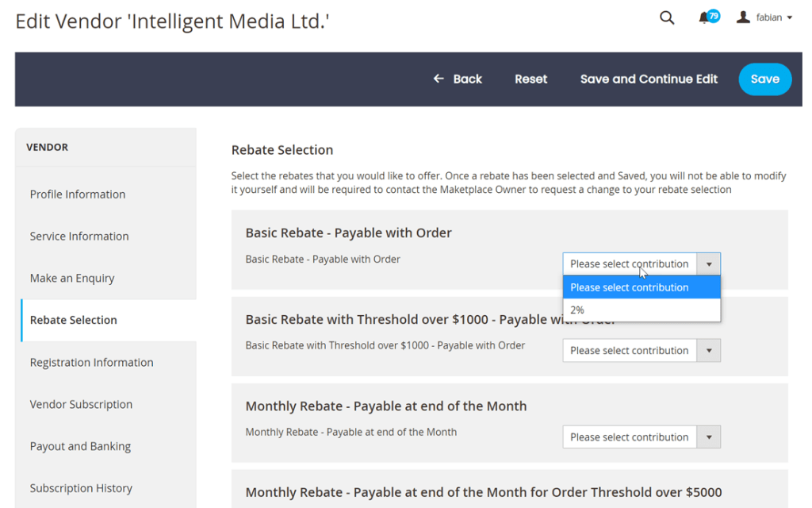This screenshot has height=508, width=812.
Task: View Subscription History tab
Action: coord(82,488)
